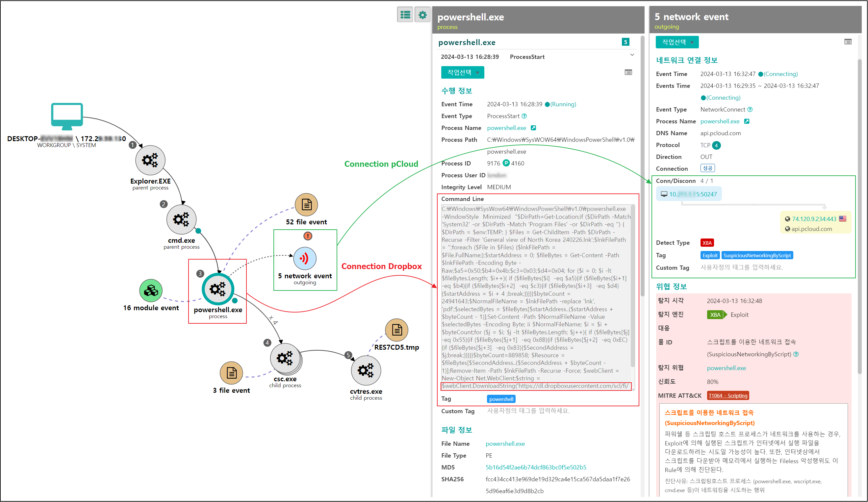Click the green 5 count badge beside powershell.exe
The height and width of the screenshot is (502, 868).
[x=625, y=42]
